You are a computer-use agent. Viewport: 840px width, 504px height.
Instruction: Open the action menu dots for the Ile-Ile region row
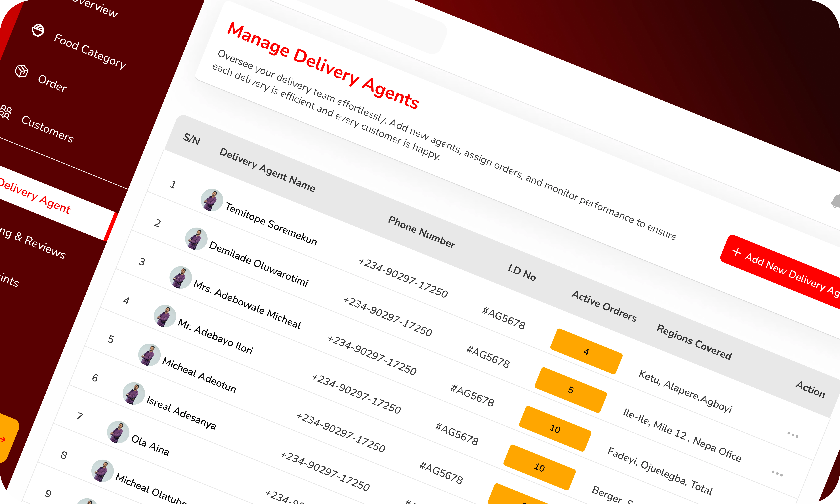[x=777, y=473]
